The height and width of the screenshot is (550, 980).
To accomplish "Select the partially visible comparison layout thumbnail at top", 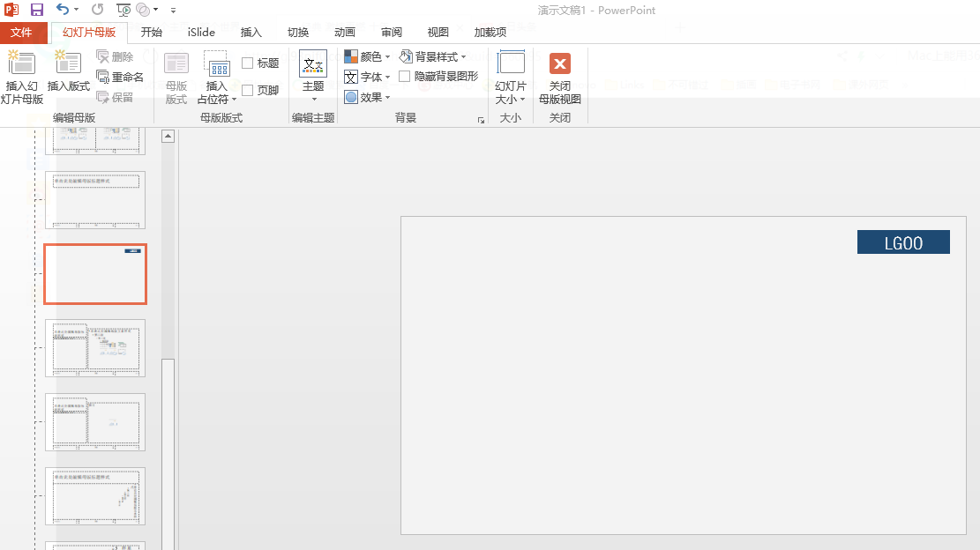I will [x=95, y=140].
